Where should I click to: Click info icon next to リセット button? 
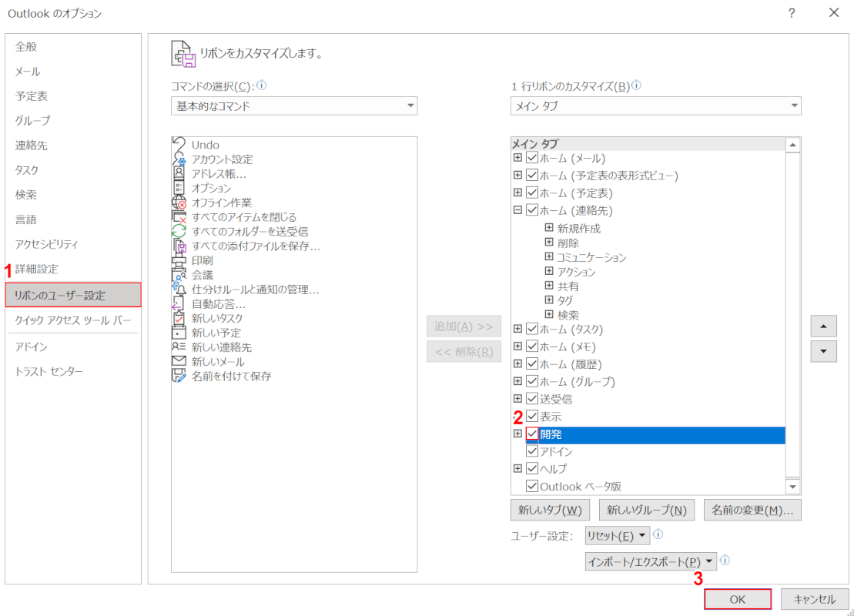pyautogui.click(x=658, y=534)
